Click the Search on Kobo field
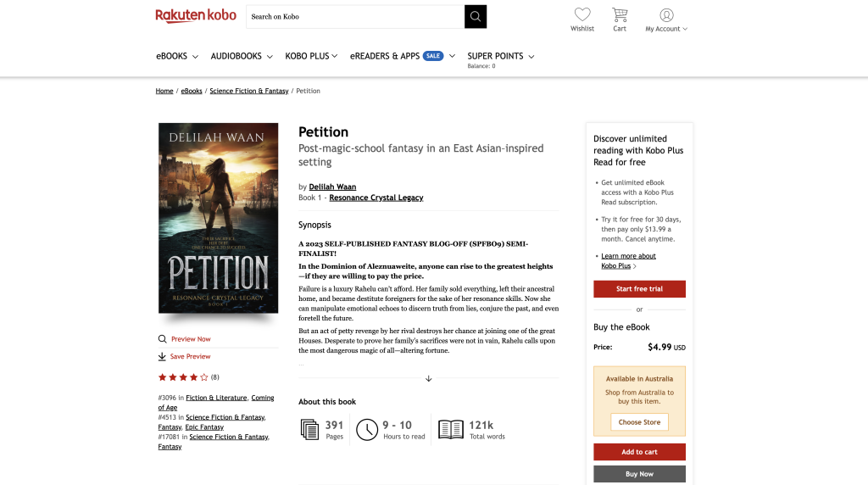Screen dimensions: 868x485 pos(355,17)
